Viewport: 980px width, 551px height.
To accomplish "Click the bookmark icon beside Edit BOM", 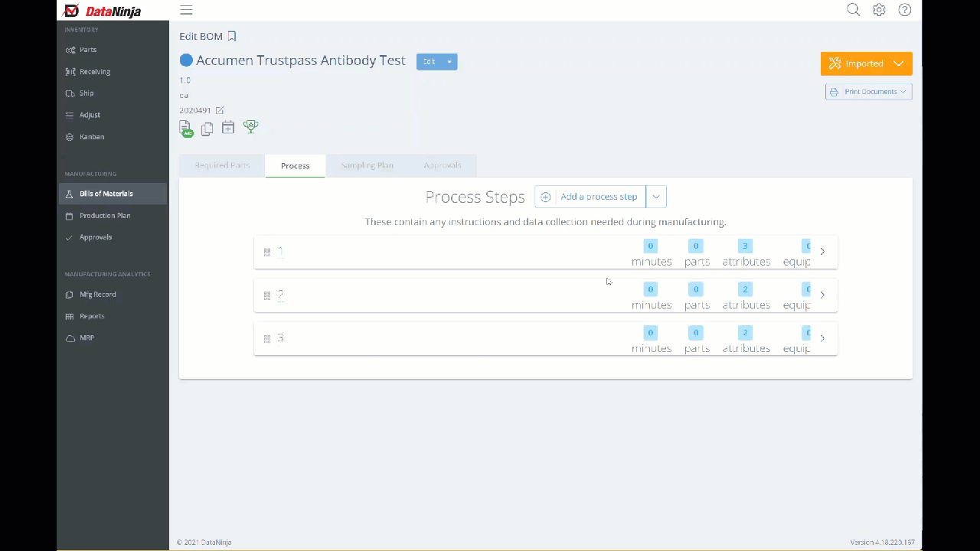I will point(232,36).
